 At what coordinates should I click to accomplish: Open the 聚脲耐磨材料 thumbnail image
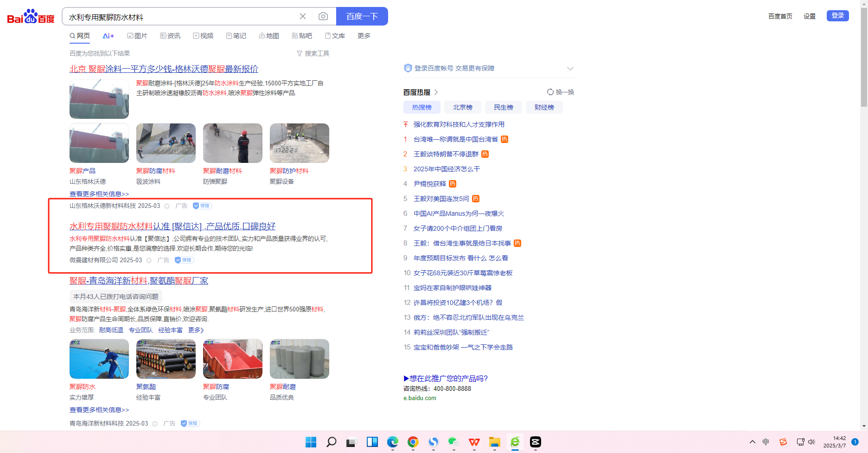pos(233,143)
